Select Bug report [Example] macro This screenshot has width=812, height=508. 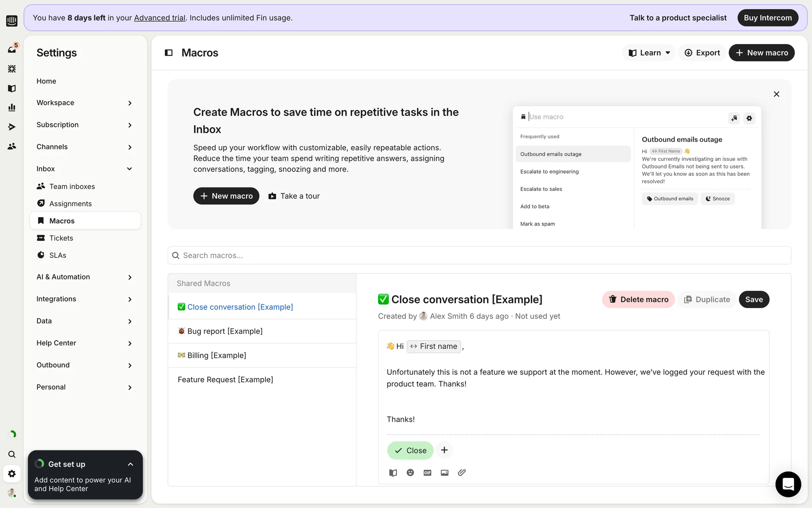(225, 331)
